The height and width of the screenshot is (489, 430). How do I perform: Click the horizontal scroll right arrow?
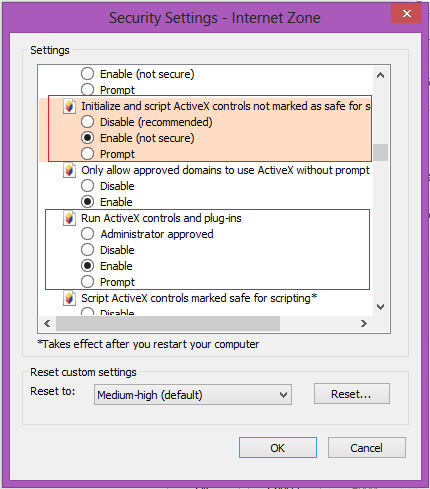click(364, 323)
